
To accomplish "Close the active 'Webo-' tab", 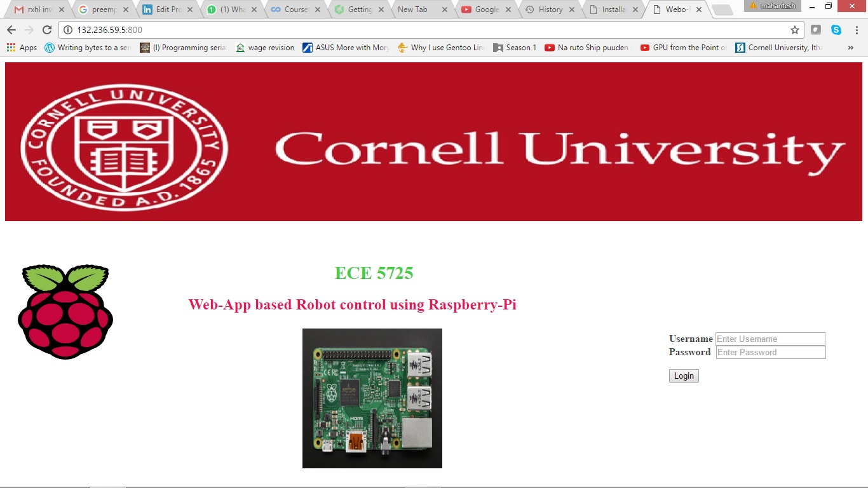I will [x=699, y=10].
